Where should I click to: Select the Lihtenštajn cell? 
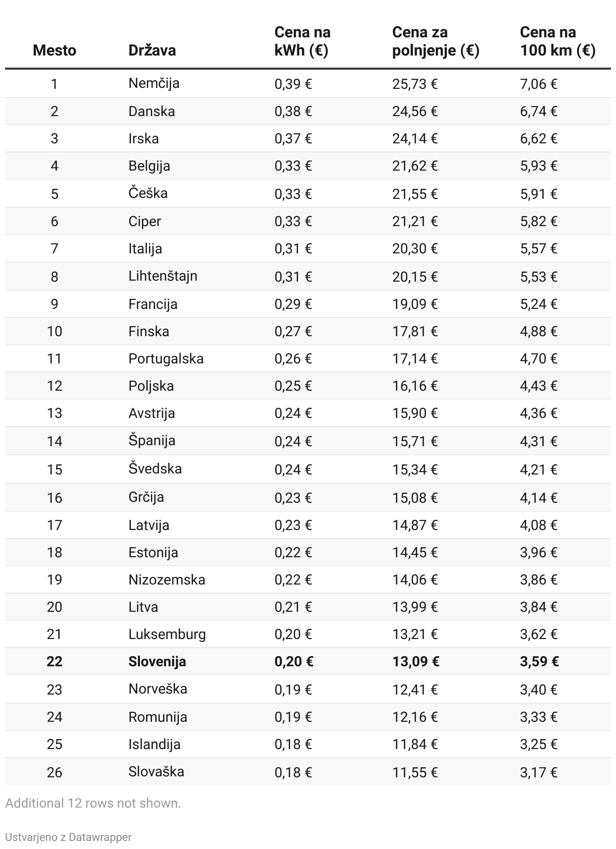(163, 276)
